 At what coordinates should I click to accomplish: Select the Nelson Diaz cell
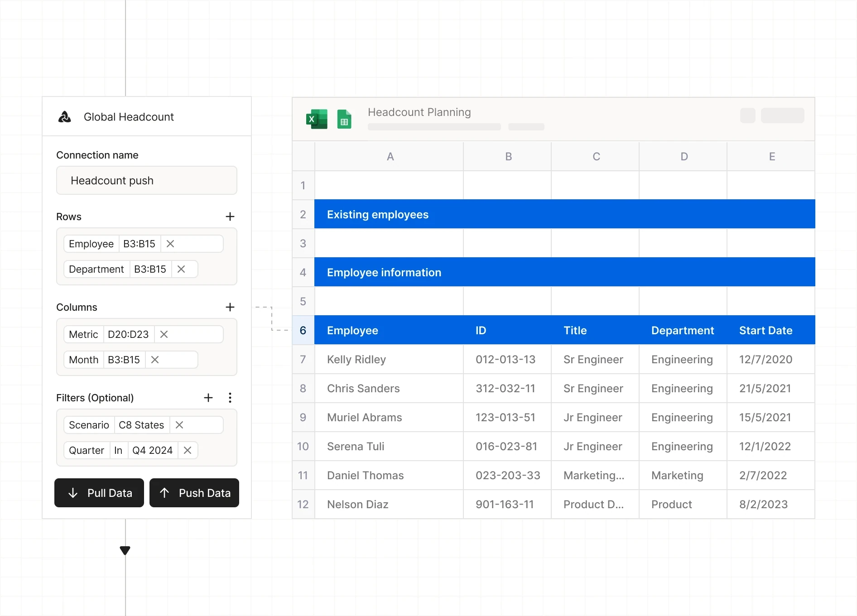coord(389,504)
